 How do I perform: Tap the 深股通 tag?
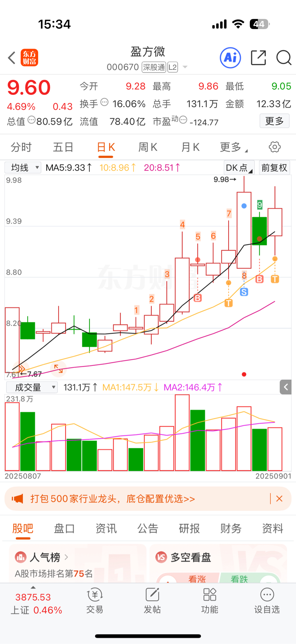[x=154, y=67]
